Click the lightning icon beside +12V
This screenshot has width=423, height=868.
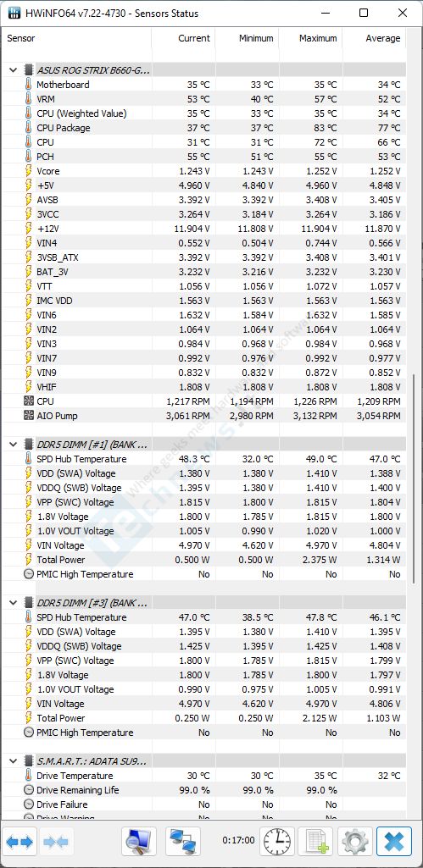(x=28, y=229)
